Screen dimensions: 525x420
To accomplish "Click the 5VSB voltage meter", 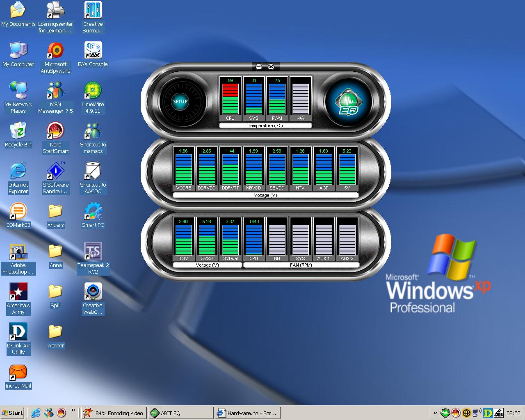I will pyautogui.click(x=207, y=240).
